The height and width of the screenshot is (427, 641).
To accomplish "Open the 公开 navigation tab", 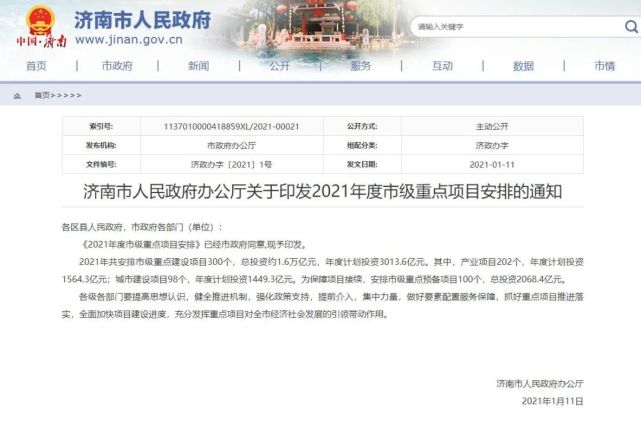I will [280, 66].
